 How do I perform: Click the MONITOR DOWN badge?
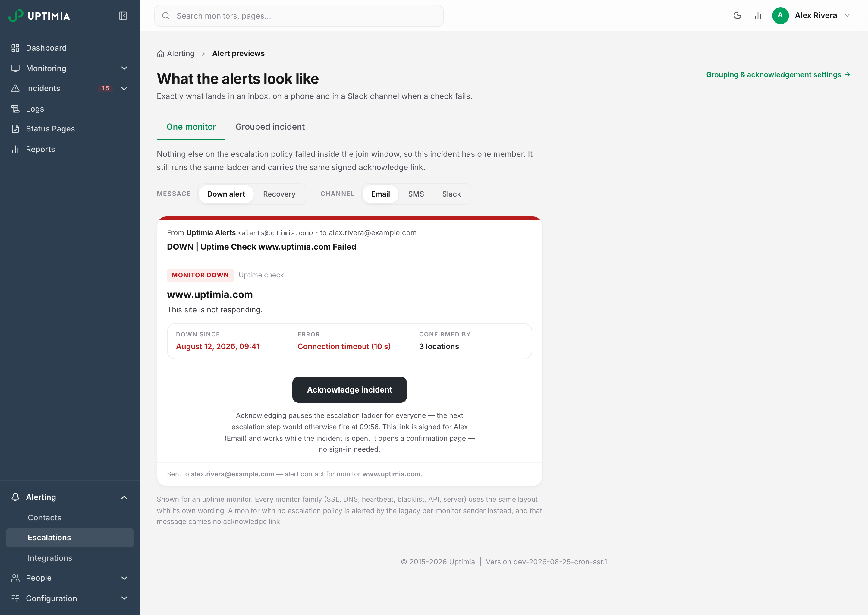coord(200,275)
